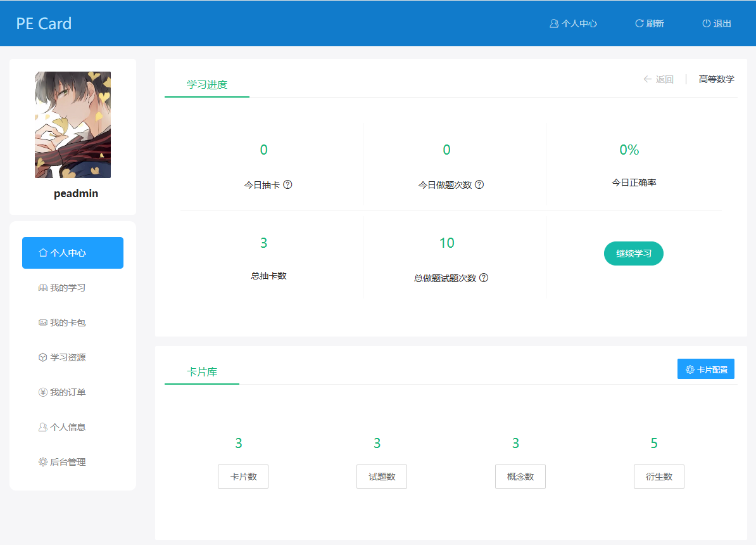Click the user icon for 个人中心 in header
Viewport: 756px width, 545px height.
[554, 23]
